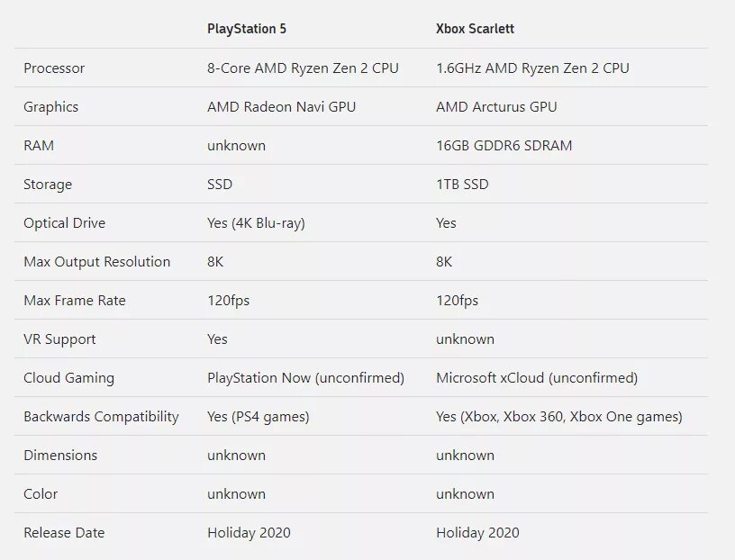Screen dimensions: 735x560
Task: Click the Xbox Scarlett column header
Action: (475, 29)
